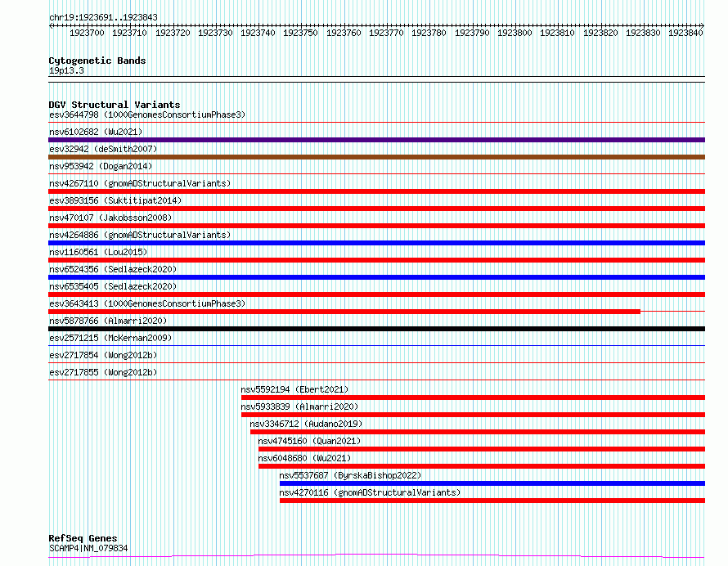Open nsv5933839 (Almarri2020) label
Viewport: 728px width, 566px height.
(x=299, y=407)
